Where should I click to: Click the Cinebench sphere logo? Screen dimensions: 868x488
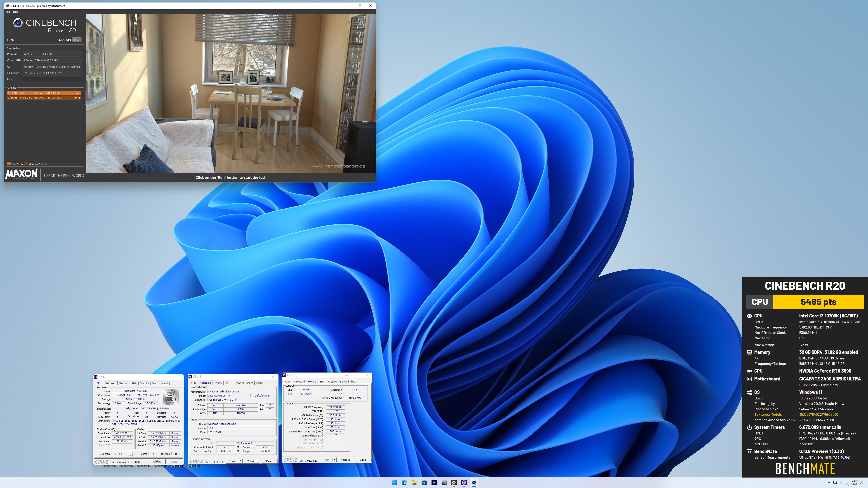coord(18,23)
